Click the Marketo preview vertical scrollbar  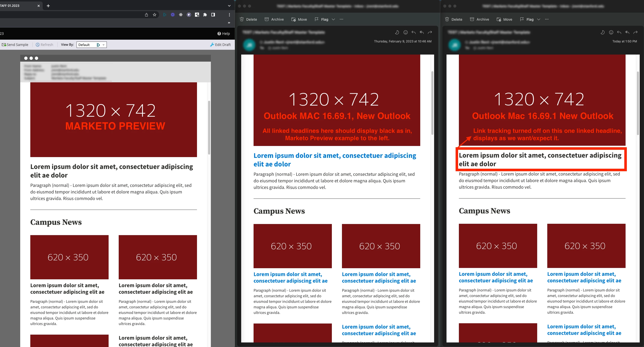point(209,128)
